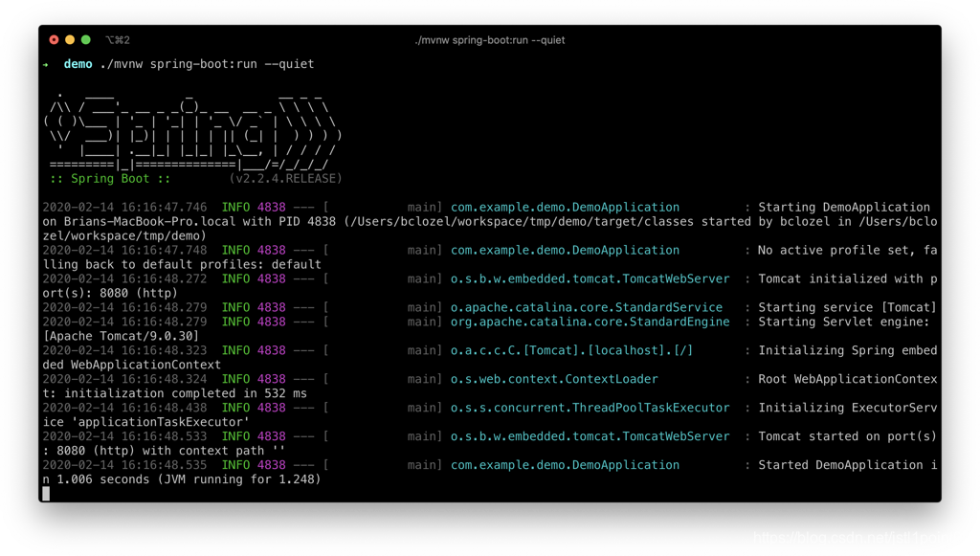This screenshot has height=556, width=980.
Task: Click 'Starting service [Tomcat]' message
Action: 848,307
